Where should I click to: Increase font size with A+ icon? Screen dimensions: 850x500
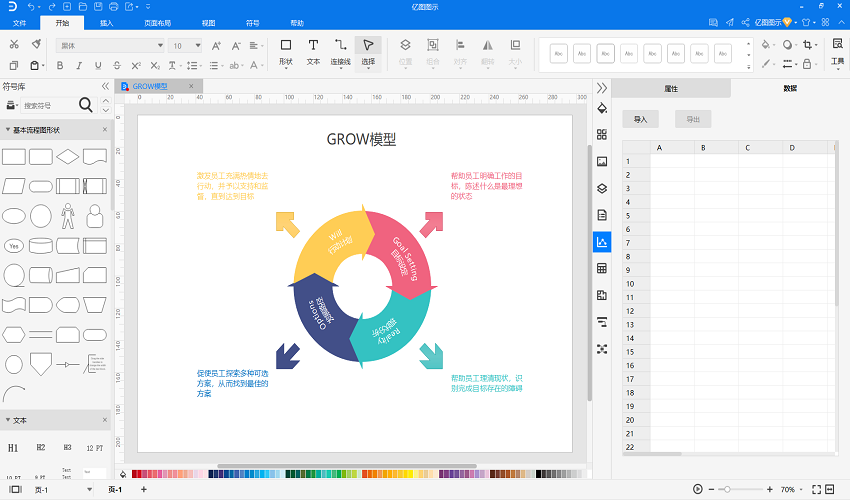[x=216, y=46]
